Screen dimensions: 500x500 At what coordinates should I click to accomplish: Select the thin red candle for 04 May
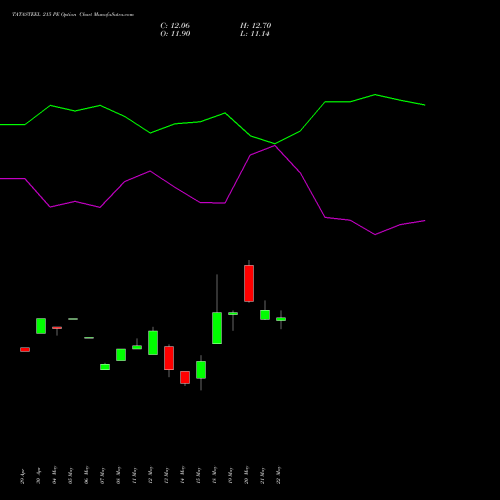coord(57,328)
